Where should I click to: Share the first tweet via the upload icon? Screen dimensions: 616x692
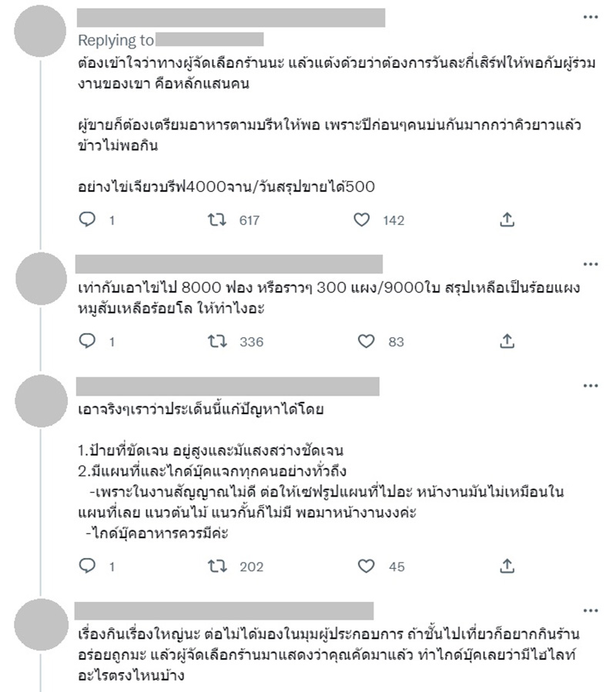click(507, 220)
